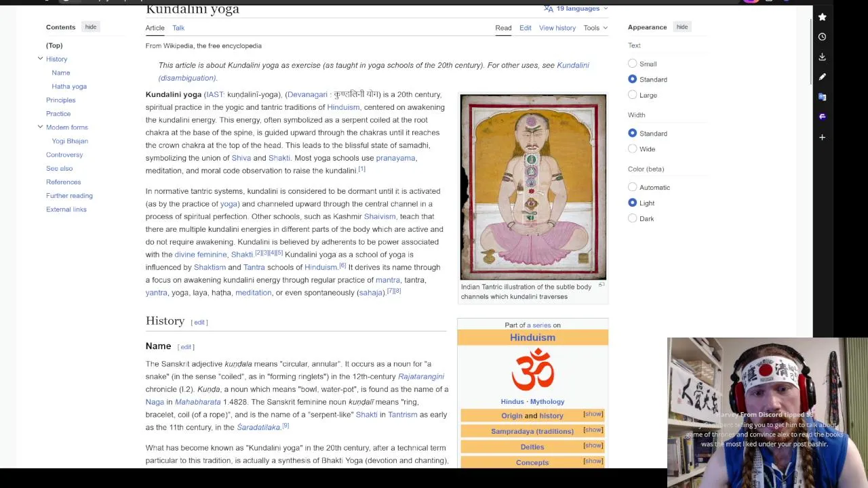Open the Devanagari link
The image size is (868, 488).
pos(307,94)
